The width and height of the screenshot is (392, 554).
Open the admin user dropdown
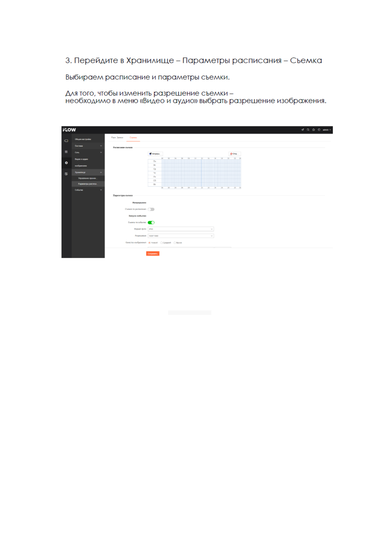tap(327, 130)
